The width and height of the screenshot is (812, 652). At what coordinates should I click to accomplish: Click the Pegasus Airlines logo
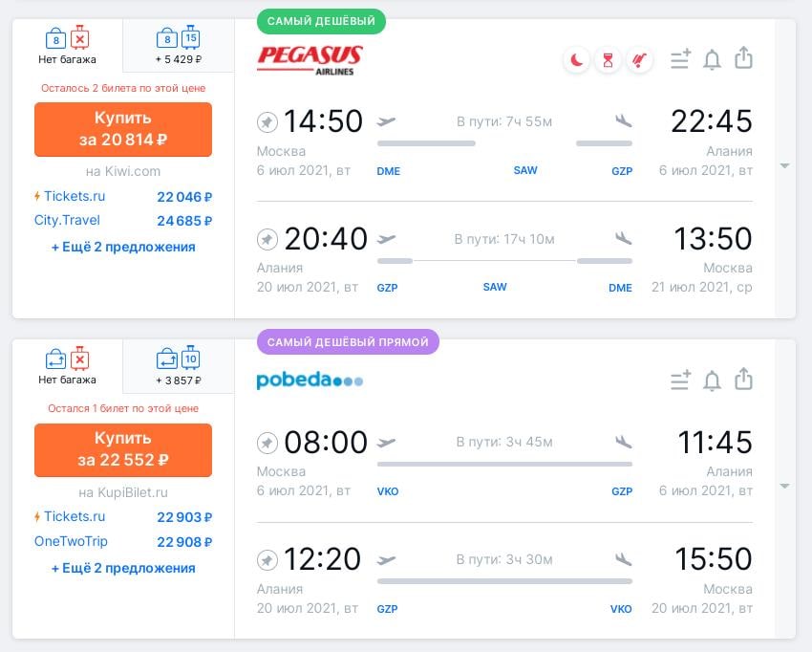[x=310, y=60]
